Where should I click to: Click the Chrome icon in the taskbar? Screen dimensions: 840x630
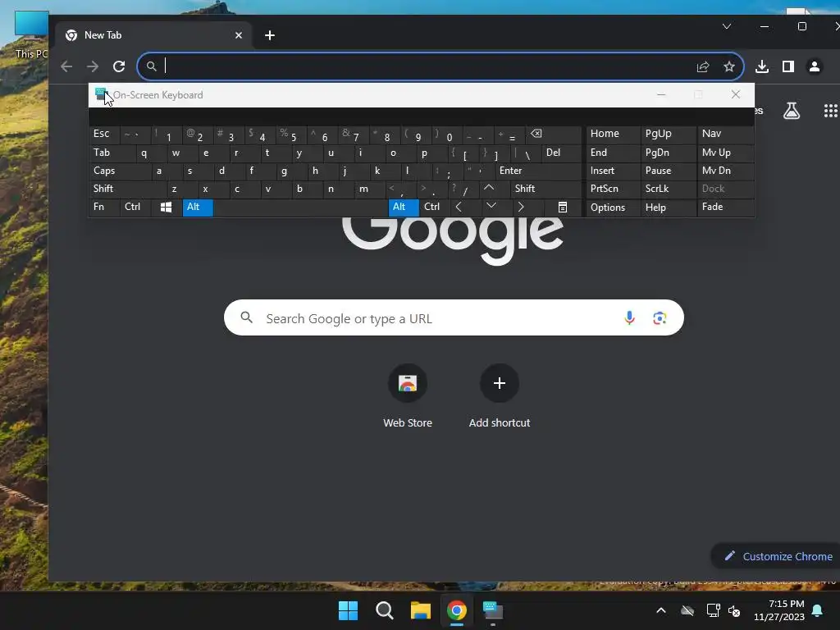click(457, 610)
